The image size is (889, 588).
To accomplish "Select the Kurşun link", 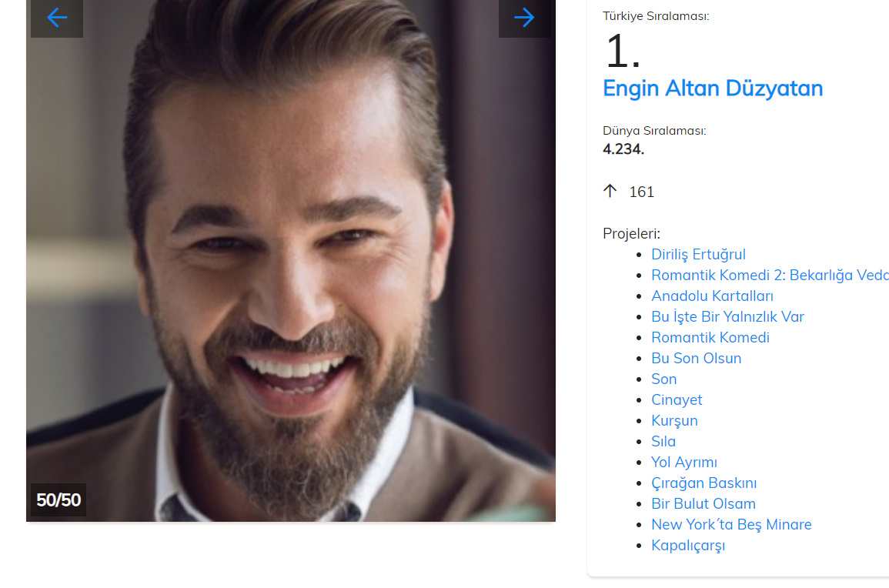I will tap(674, 421).
